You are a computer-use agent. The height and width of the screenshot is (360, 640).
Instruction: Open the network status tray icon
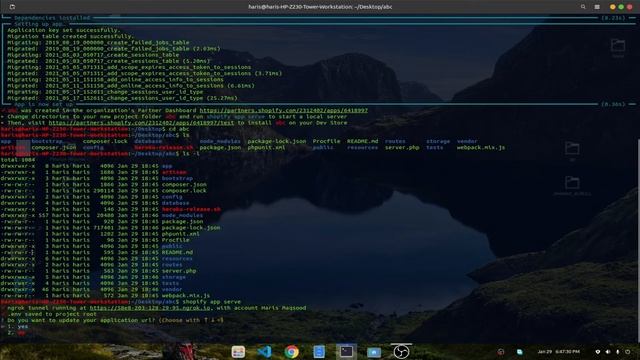click(598, 352)
